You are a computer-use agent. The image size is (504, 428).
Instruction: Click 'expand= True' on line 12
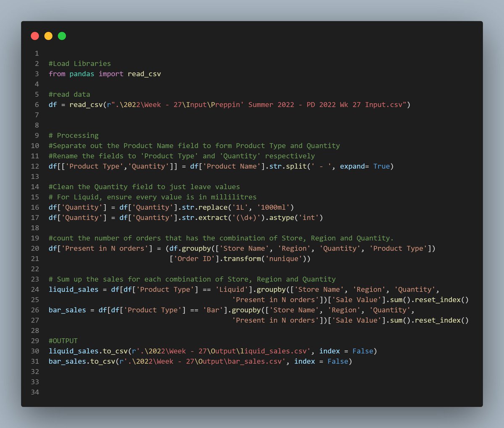(x=365, y=166)
